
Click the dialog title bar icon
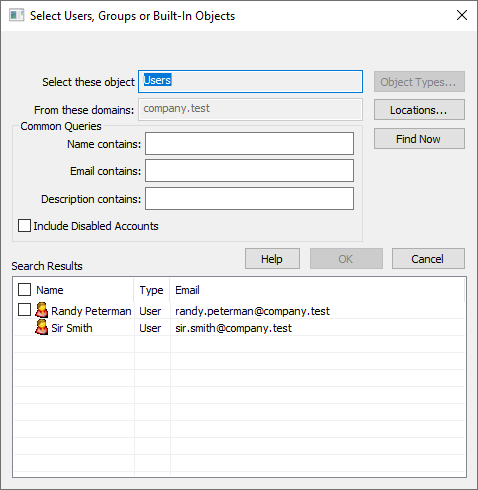click(16, 15)
